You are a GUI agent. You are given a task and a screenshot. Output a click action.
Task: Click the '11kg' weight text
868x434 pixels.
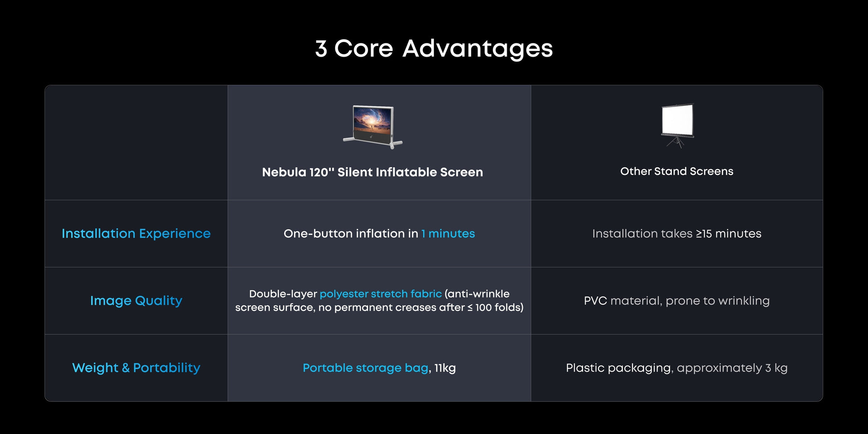445,368
